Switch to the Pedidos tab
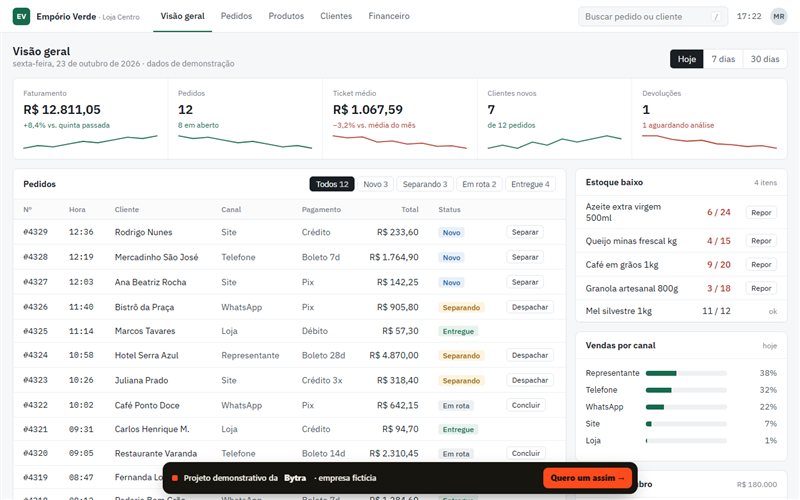800x500 pixels. [236, 16]
